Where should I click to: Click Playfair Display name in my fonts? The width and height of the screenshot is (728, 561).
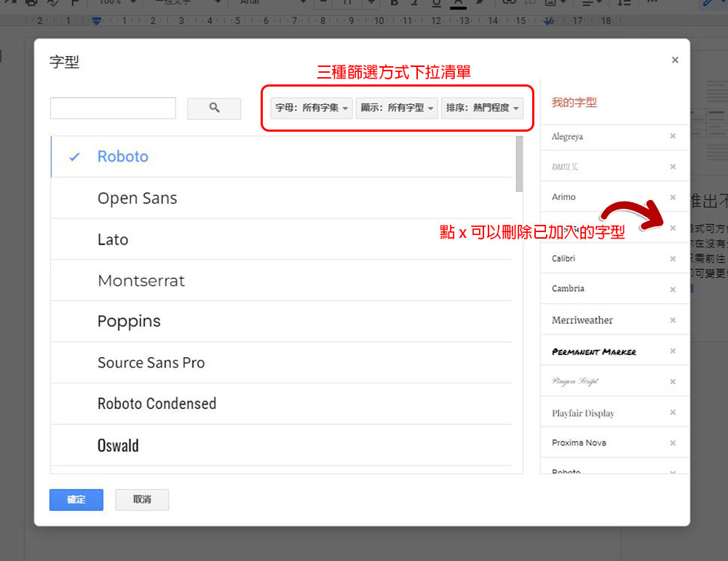click(582, 413)
